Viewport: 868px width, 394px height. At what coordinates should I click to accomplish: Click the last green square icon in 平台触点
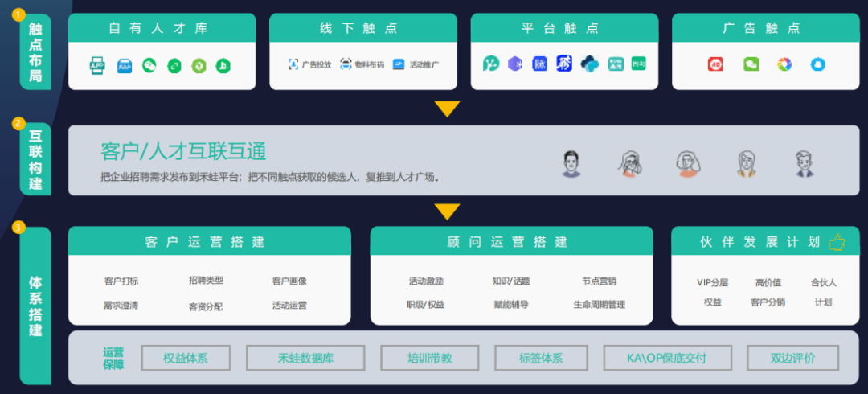click(639, 64)
